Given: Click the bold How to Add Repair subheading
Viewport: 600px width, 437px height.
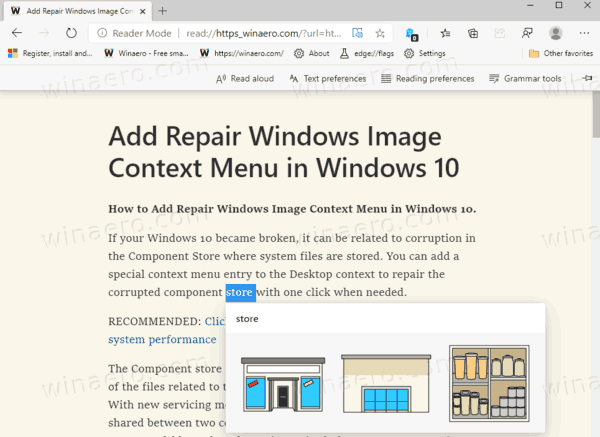Looking at the screenshot, I should tap(292, 209).
